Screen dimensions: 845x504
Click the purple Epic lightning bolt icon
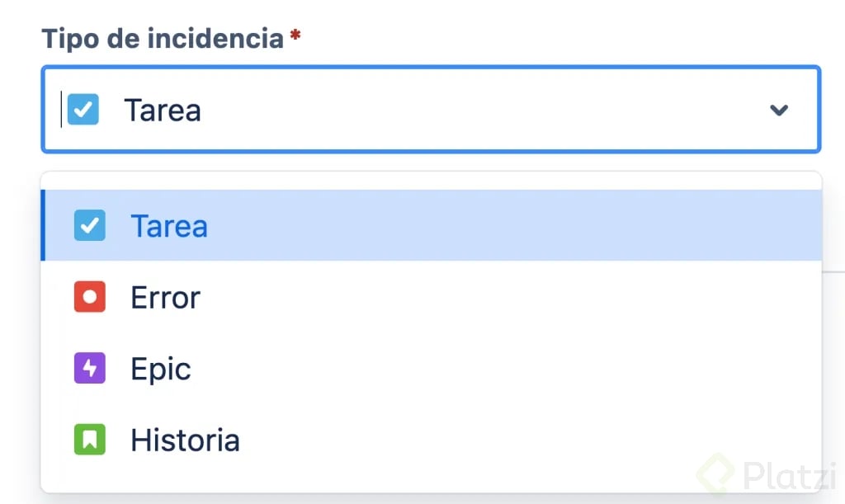(x=89, y=369)
